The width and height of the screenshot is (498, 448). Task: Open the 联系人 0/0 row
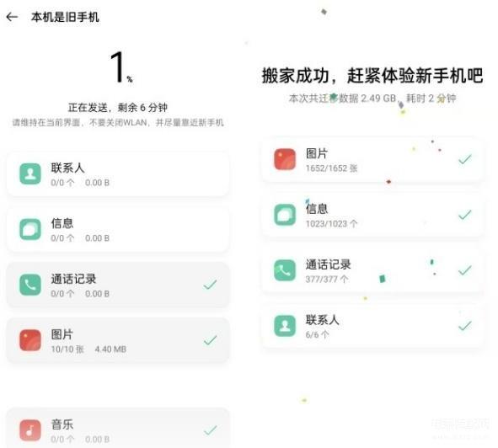point(118,174)
